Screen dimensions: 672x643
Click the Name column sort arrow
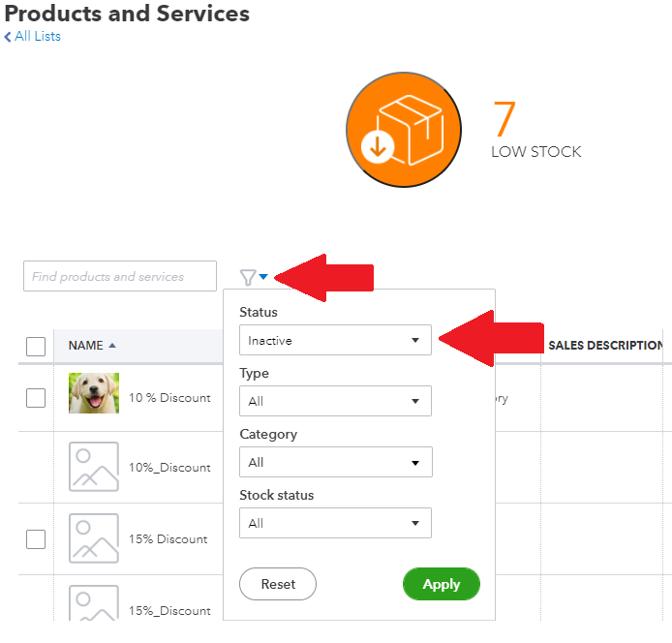pos(112,346)
